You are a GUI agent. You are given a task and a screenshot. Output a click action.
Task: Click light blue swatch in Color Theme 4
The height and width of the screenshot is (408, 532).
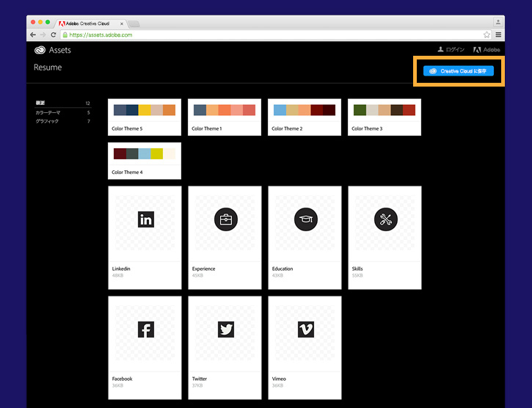[145, 154]
